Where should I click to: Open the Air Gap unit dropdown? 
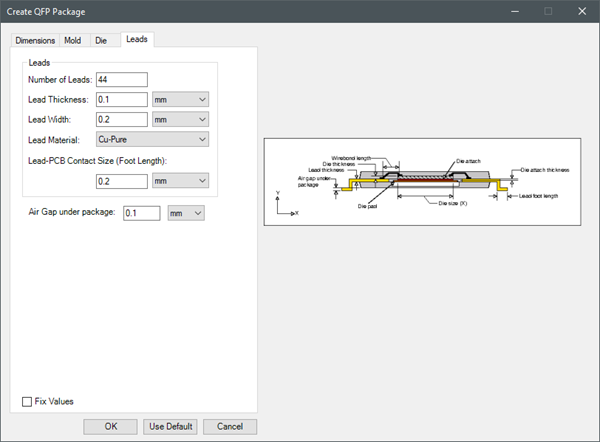186,213
